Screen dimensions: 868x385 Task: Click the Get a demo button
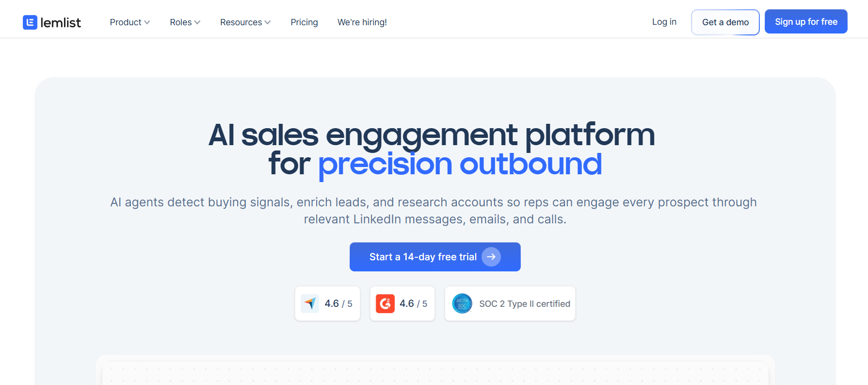point(725,22)
